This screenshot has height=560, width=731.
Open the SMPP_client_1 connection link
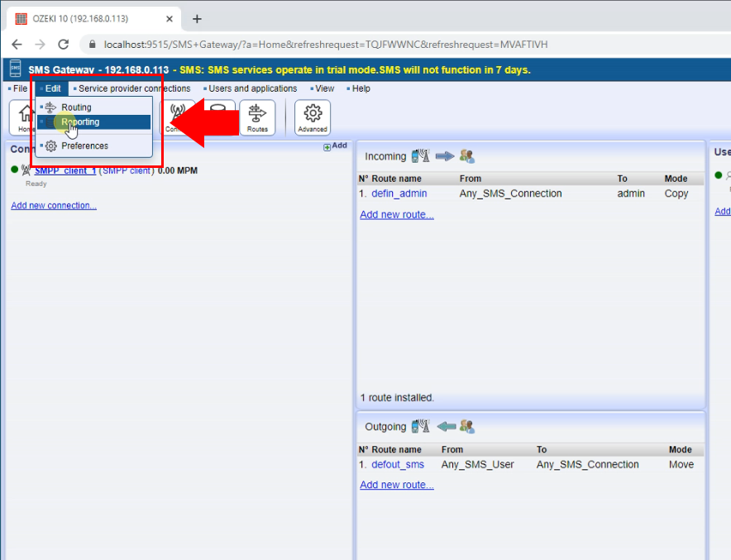coord(65,170)
